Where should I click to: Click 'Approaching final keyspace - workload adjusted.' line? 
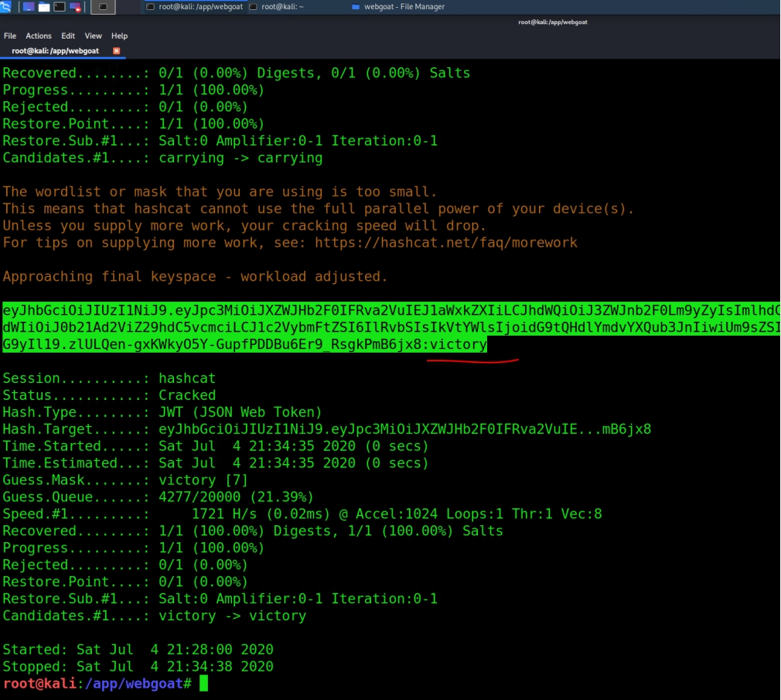195,276
